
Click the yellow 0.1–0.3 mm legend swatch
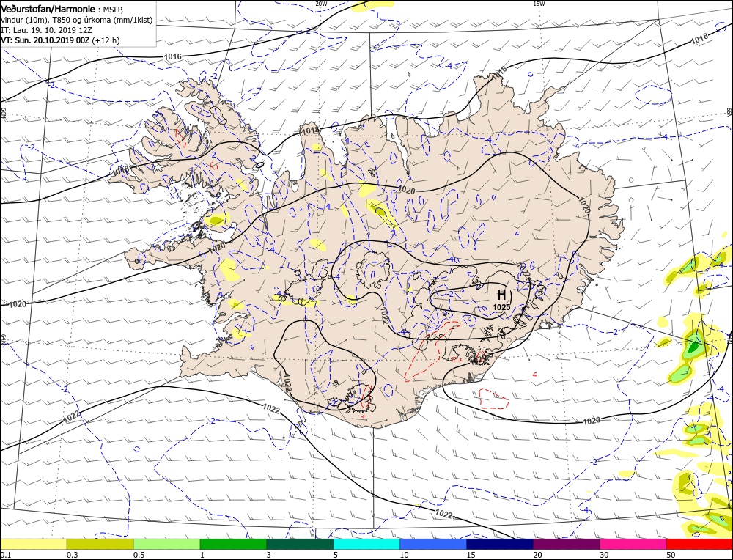[x=34, y=544]
